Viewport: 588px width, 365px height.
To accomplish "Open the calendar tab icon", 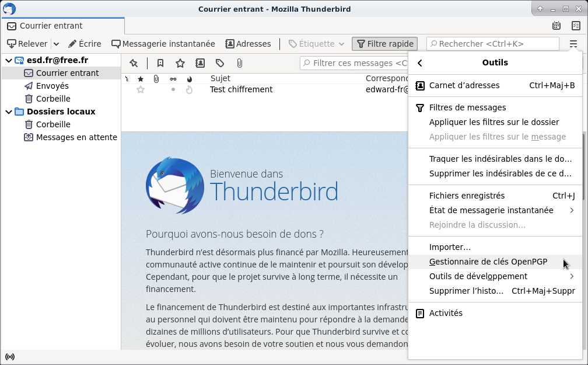I will (556, 26).
